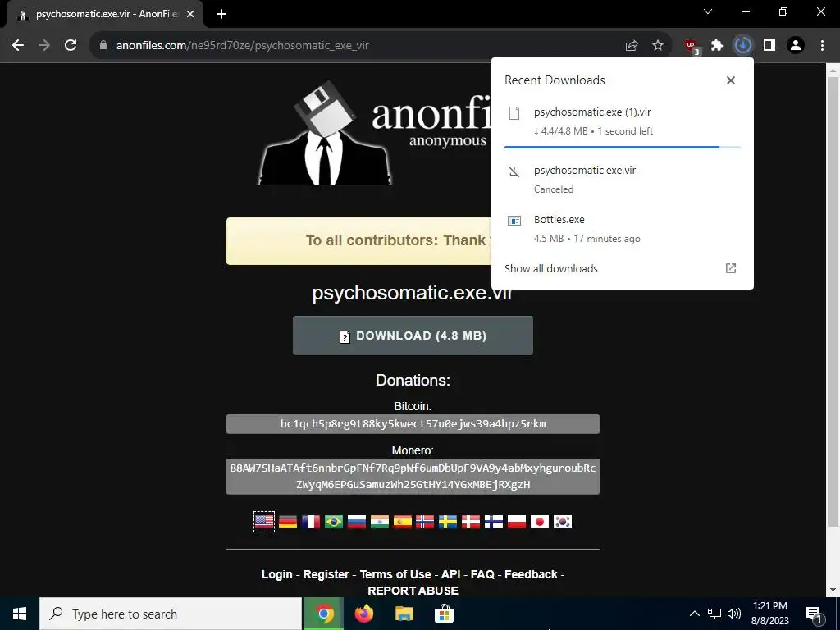Open File Explorer from the taskbar
Viewport: 840px width, 630px height.
point(404,614)
